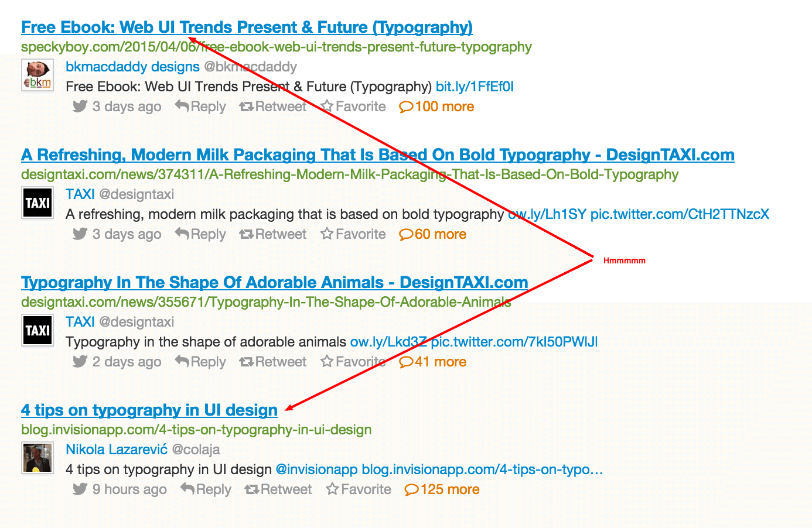Click the '2 days ago' timestamp link
The height and width of the screenshot is (528, 812).
click(x=127, y=361)
